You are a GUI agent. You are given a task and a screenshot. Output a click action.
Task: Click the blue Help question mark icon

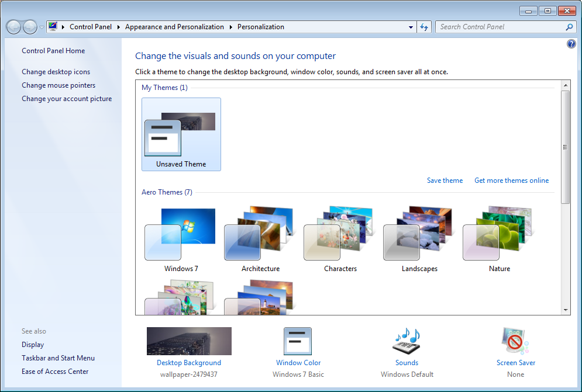tap(571, 44)
